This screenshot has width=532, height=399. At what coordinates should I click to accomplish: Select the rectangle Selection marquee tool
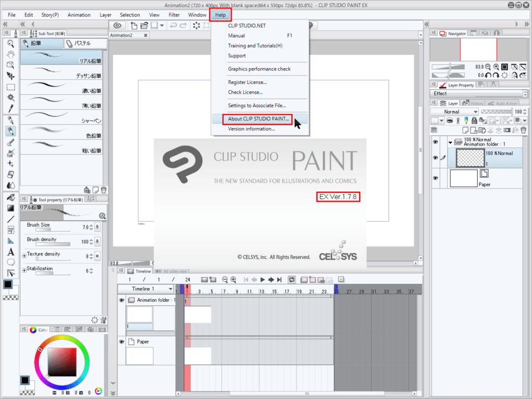tap(11, 87)
